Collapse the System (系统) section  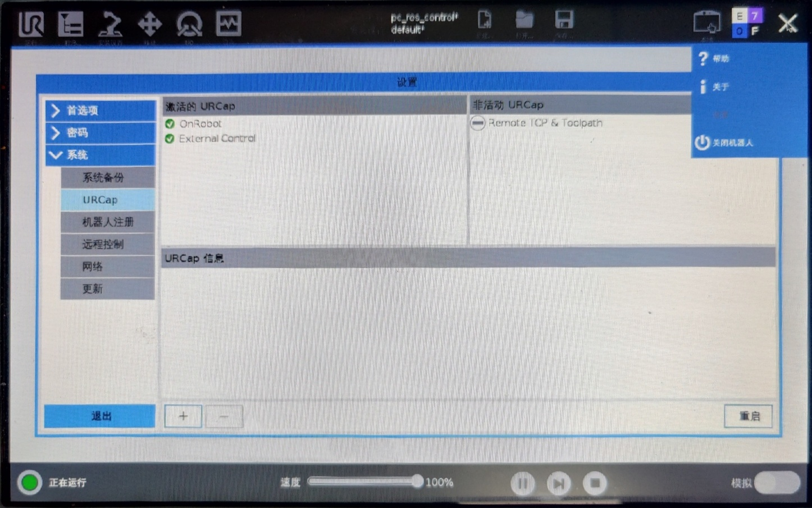click(101, 155)
